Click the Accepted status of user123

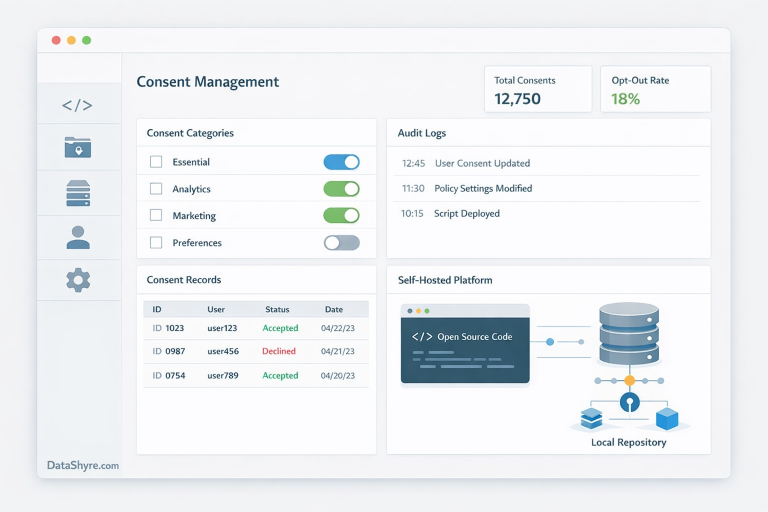(x=280, y=328)
